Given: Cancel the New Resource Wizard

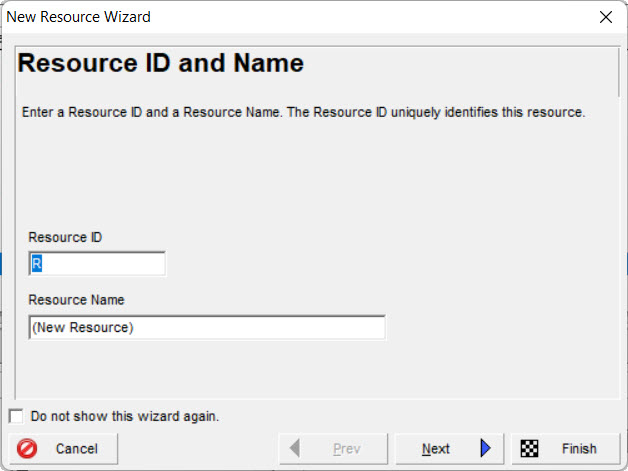Looking at the screenshot, I should 63,449.
